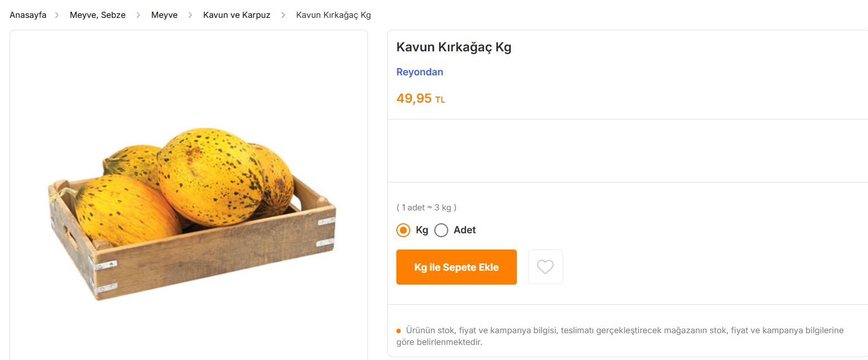Click the Kavun Kırkağaç Kg breadcrumb item
The width and height of the screenshot is (868, 360).
(333, 15)
